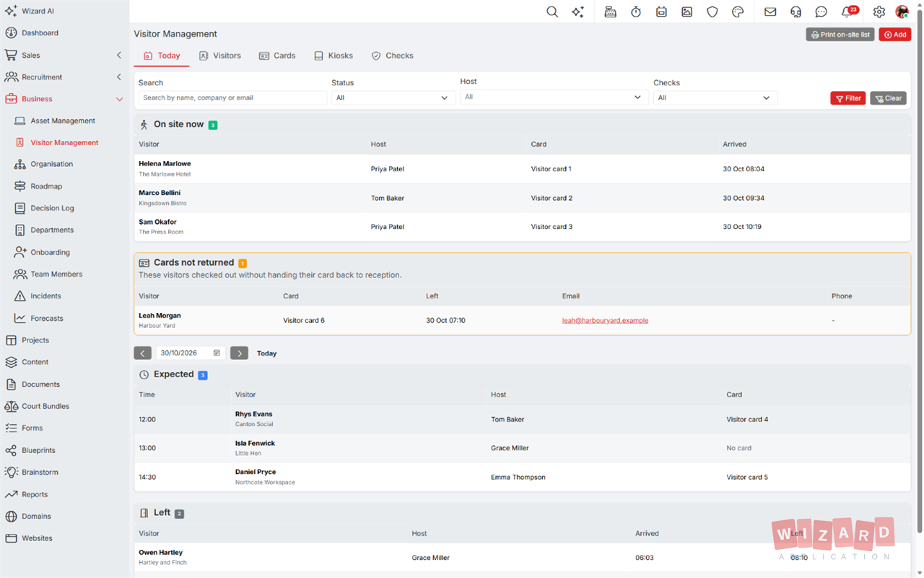Click the 30/10/2026 date field
Image resolution: width=924 pixels, height=578 pixels.
pyautogui.click(x=191, y=353)
